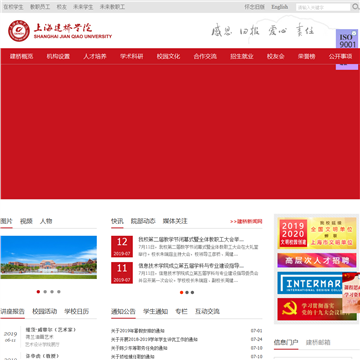
Task: Open the >>建桥新闻网 link
Action: [x=246, y=221]
